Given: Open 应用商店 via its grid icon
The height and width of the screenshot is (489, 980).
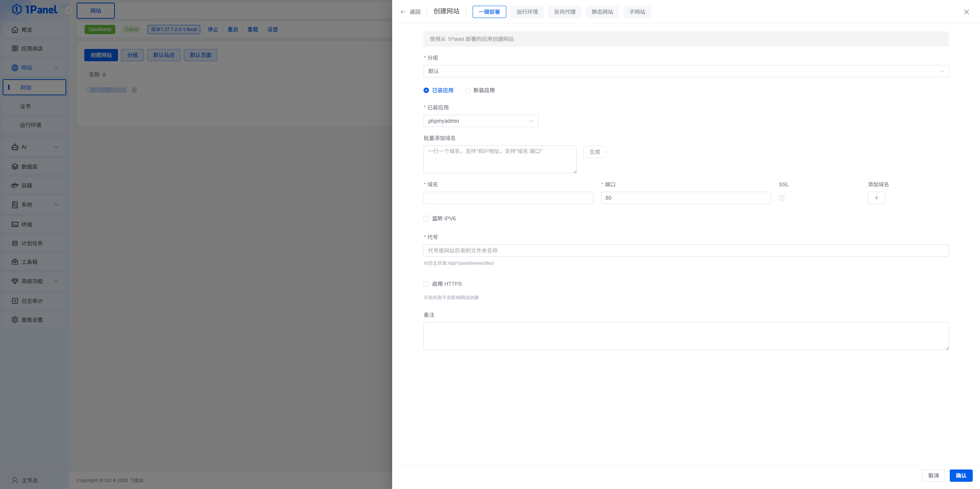Looking at the screenshot, I should (x=15, y=49).
